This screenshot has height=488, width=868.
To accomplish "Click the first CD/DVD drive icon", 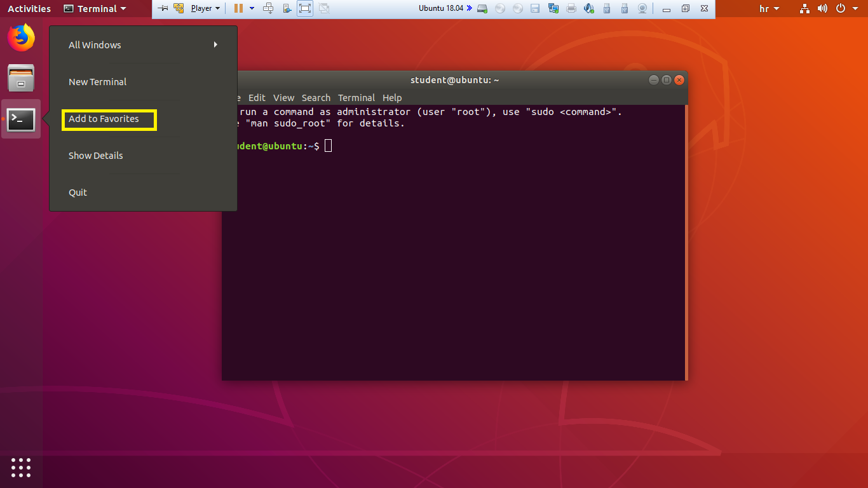I will [x=500, y=8].
